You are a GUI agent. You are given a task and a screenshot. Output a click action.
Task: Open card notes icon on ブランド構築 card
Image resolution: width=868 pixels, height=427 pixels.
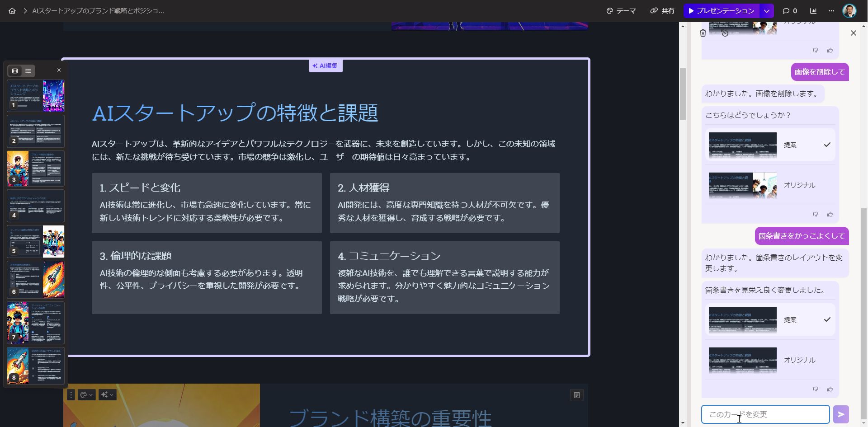pos(576,394)
